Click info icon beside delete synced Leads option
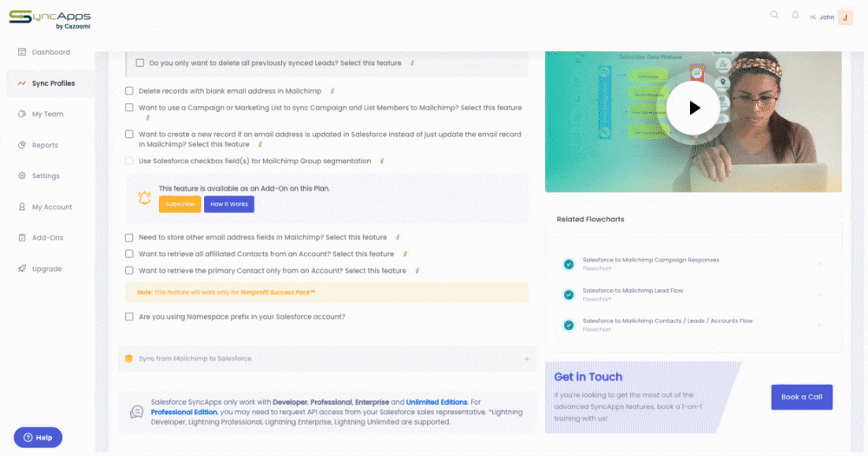 [x=412, y=63]
